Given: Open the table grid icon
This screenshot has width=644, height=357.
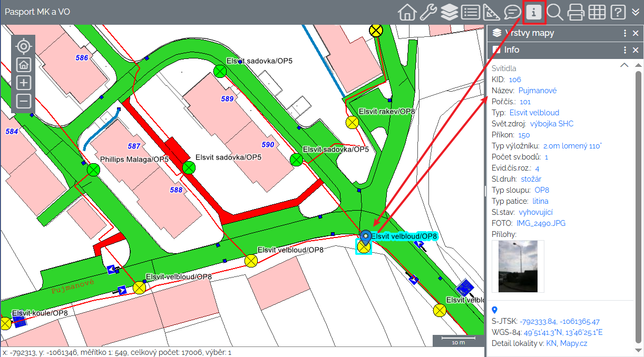Looking at the screenshot, I should point(597,12).
